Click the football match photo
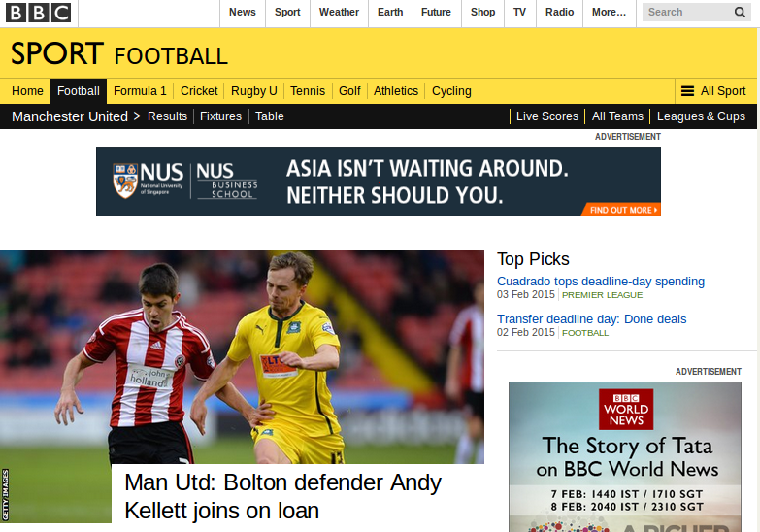 pyautogui.click(x=242, y=357)
